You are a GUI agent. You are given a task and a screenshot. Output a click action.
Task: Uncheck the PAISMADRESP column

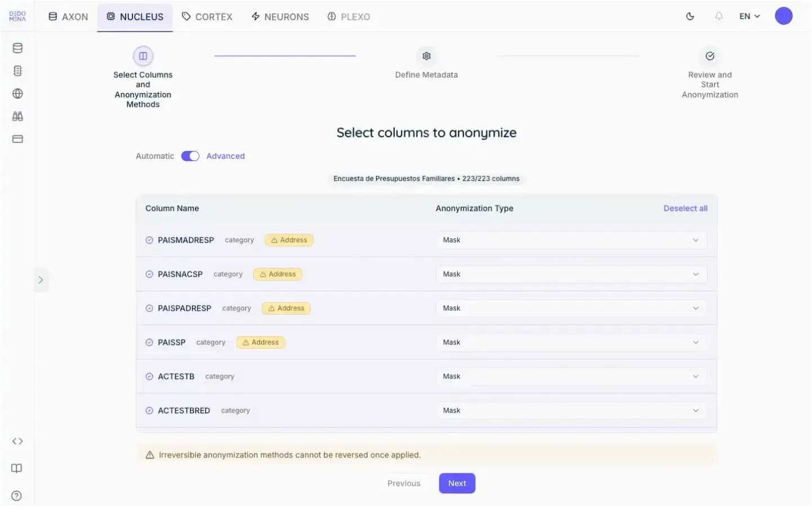click(x=149, y=240)
